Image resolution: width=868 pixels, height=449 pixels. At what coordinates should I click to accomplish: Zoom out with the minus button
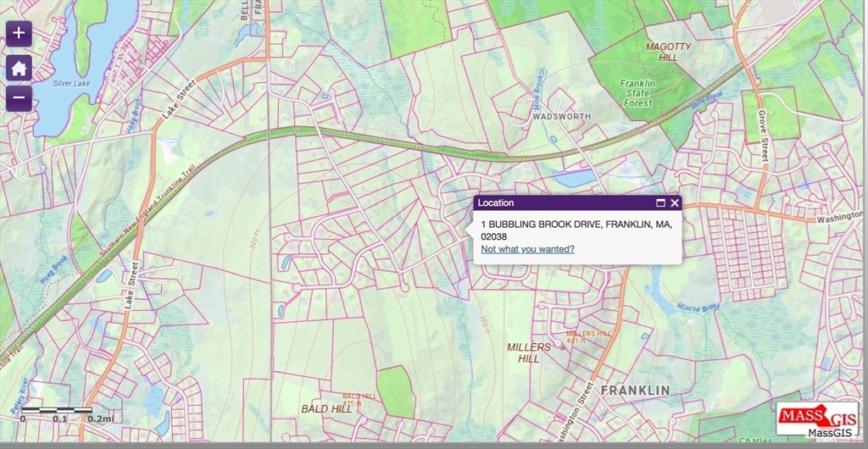pos(19,98)
